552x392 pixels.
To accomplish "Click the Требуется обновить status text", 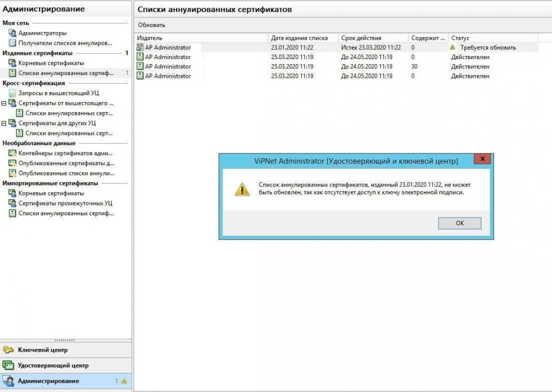I will tap(488, 47).
